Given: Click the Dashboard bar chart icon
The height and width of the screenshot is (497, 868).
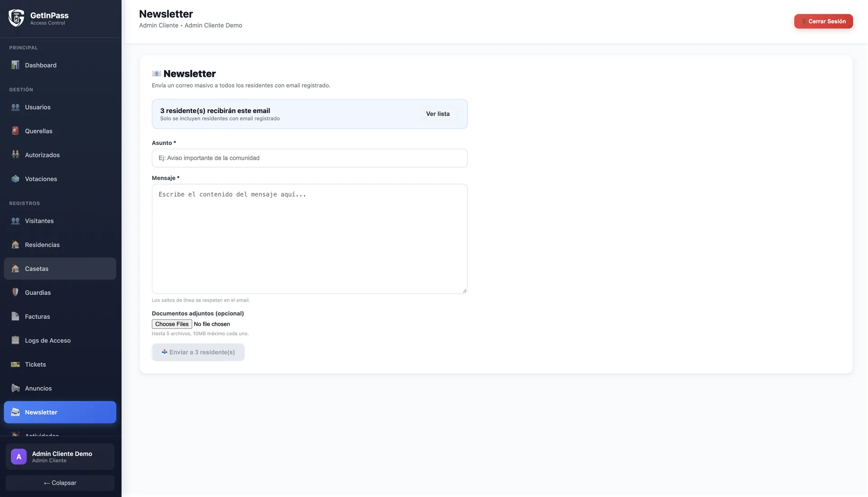Looking at the screenshot, I should pos(15,65).
